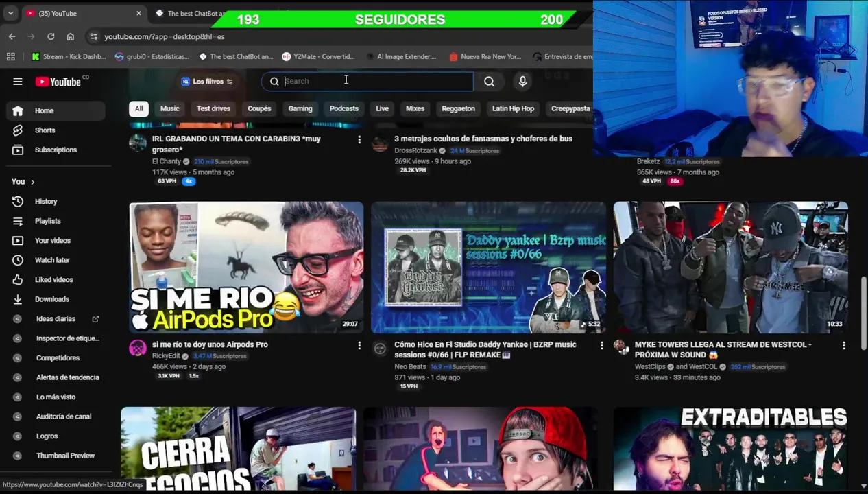
Task: Select the Gaming filter chip
Action: pyautogui.click(x=300, y=108)
